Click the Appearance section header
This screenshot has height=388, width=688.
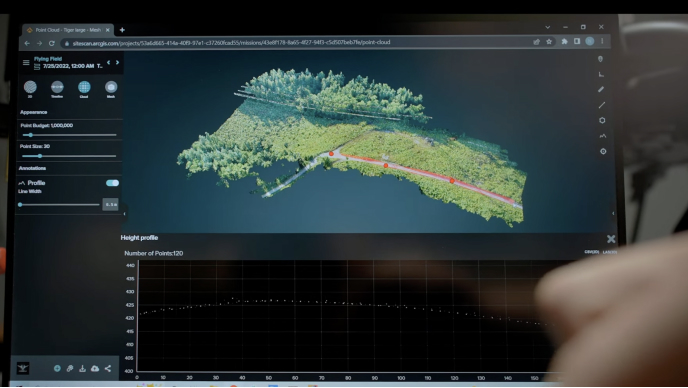tap(33, 112)
